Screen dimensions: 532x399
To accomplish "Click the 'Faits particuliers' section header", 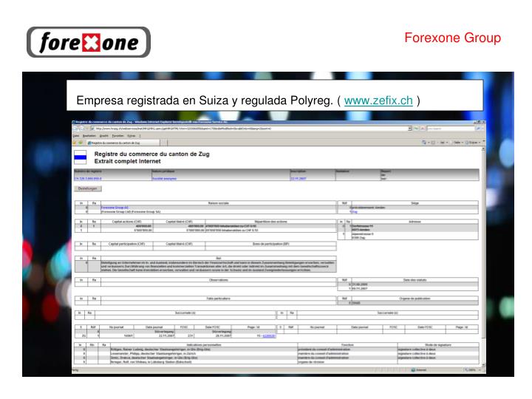I will coord(218,299).
